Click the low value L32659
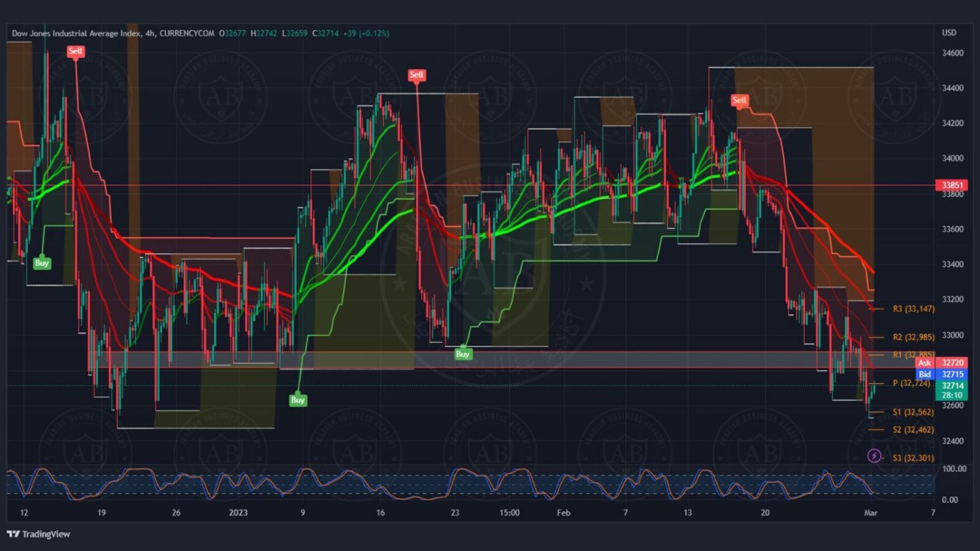Image resolution: width=980 pixels, height=551 pixels. point(295,33)
